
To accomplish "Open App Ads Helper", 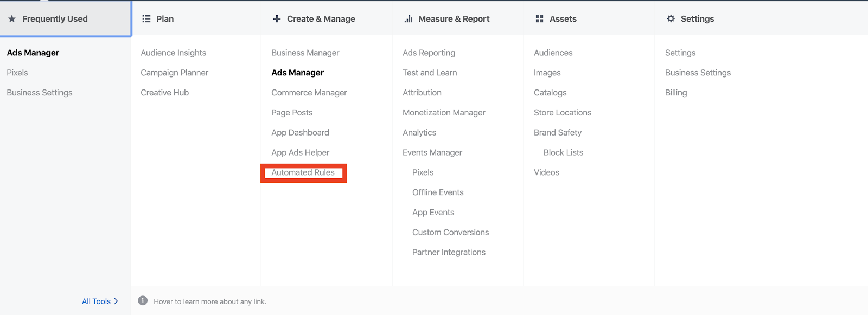I will coord(301,153).
